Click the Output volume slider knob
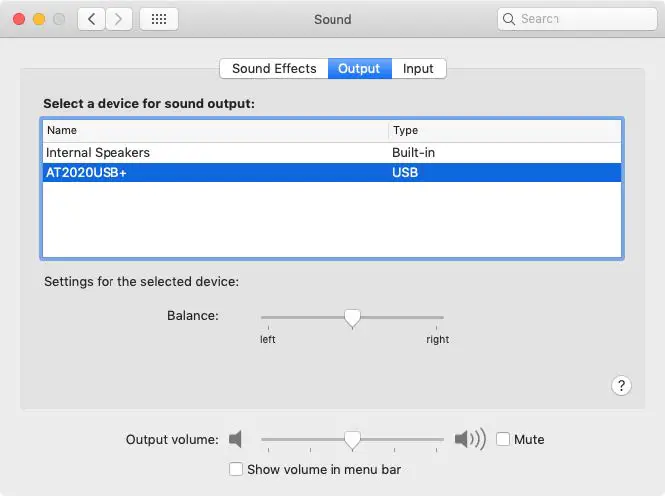The height and width of the screenshot is (496, 665). coord(352,439)
